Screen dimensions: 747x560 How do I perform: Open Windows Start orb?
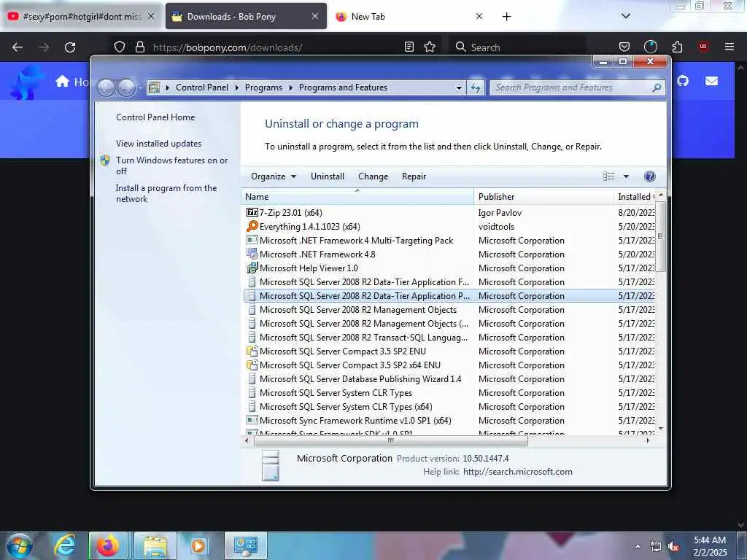pyautogui.click(x=19, y=545)
